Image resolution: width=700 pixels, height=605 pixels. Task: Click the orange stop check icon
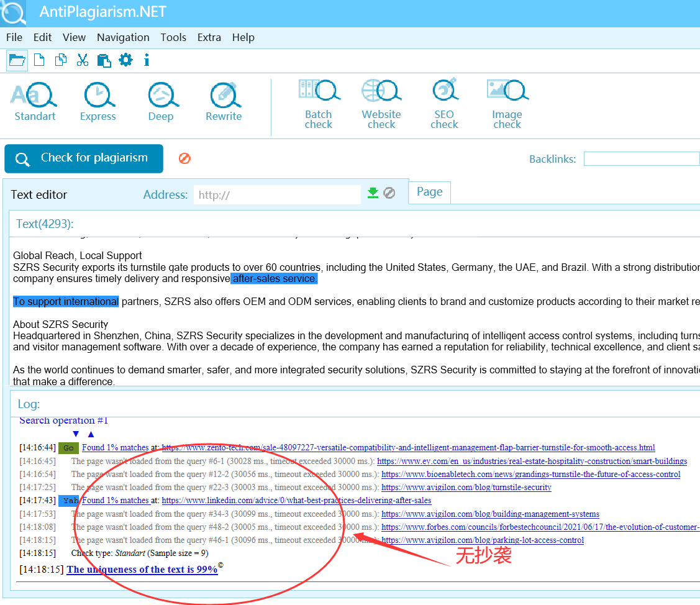tap(184, 158)
